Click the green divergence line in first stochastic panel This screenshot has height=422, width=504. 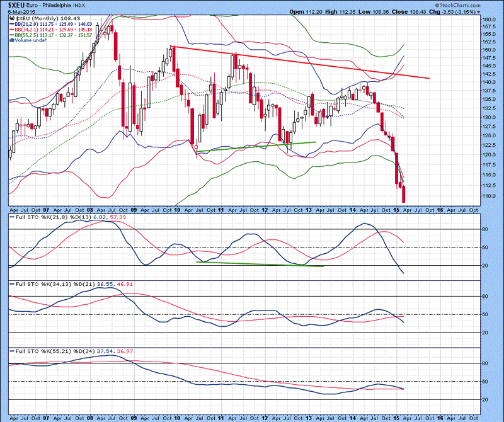pyautogui.click(x=260, y=264)
